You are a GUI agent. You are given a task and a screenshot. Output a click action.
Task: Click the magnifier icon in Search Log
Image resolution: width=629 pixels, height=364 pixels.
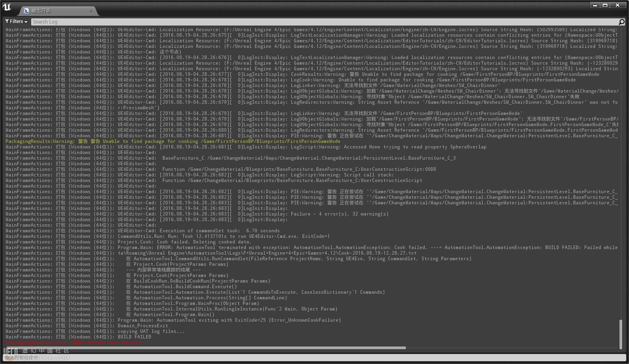[x=621, y=22]
